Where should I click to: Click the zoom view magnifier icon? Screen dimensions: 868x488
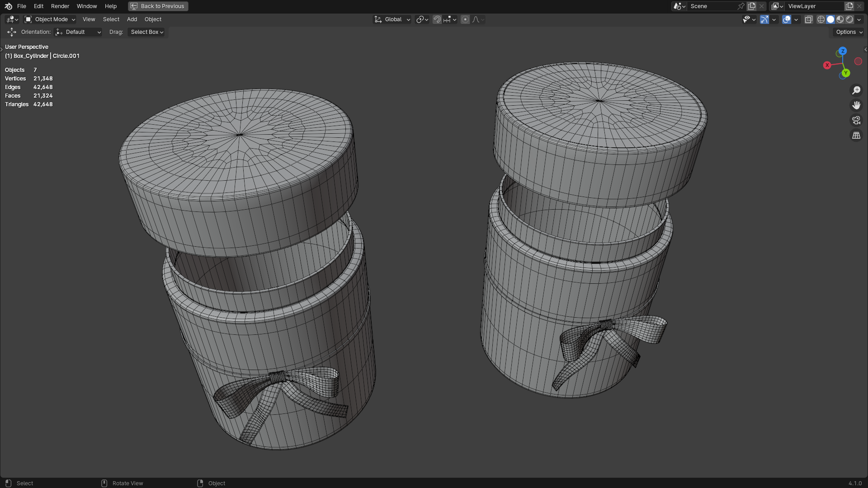pos(856,90)
